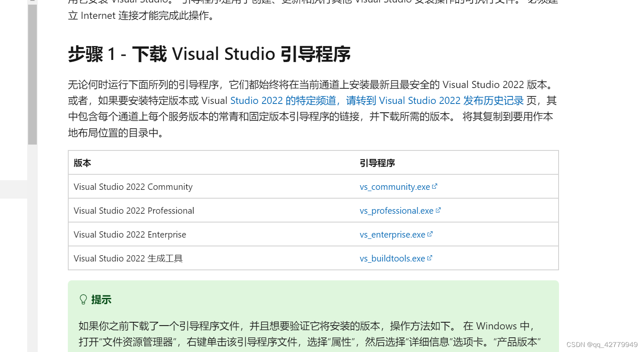Image resolution: width=644 pixels, height=352 pixels.
Task: Click the 提示 tip title
Action: (x=101, y=300)
